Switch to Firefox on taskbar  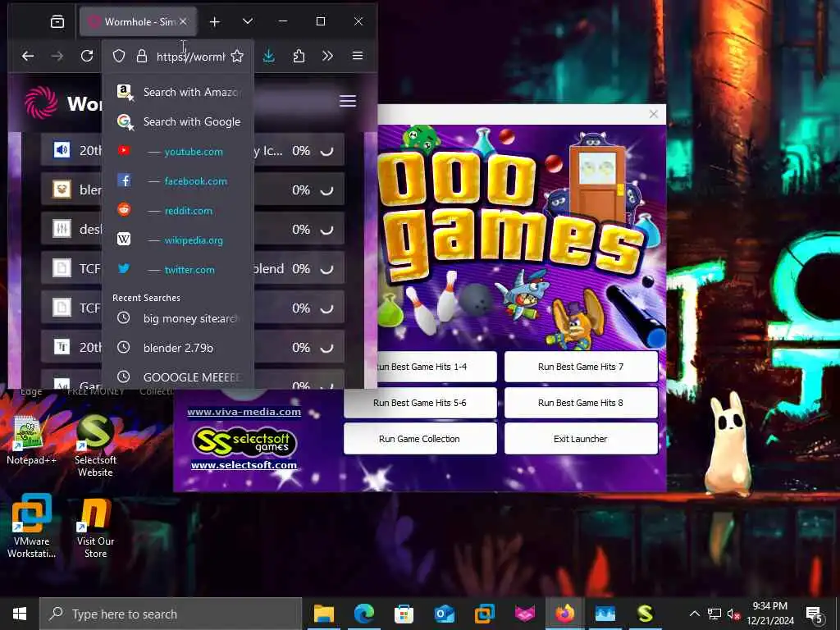pyautogui.click(x=564, y=614)
